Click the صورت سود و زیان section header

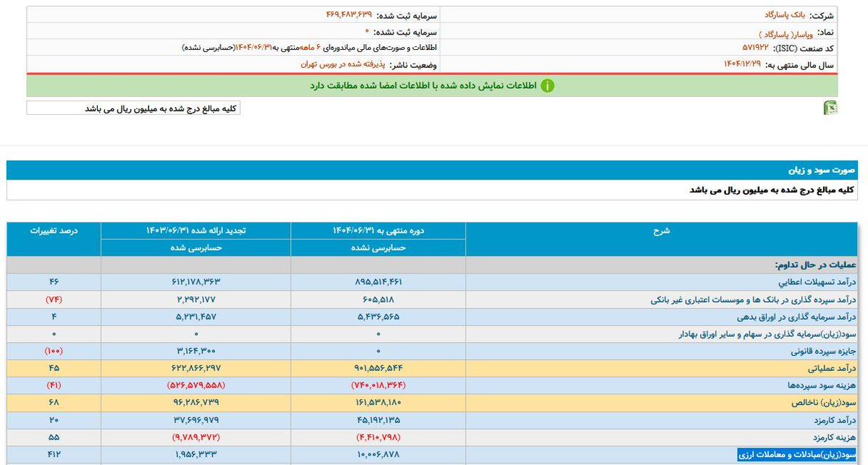[x=431, y=170]
